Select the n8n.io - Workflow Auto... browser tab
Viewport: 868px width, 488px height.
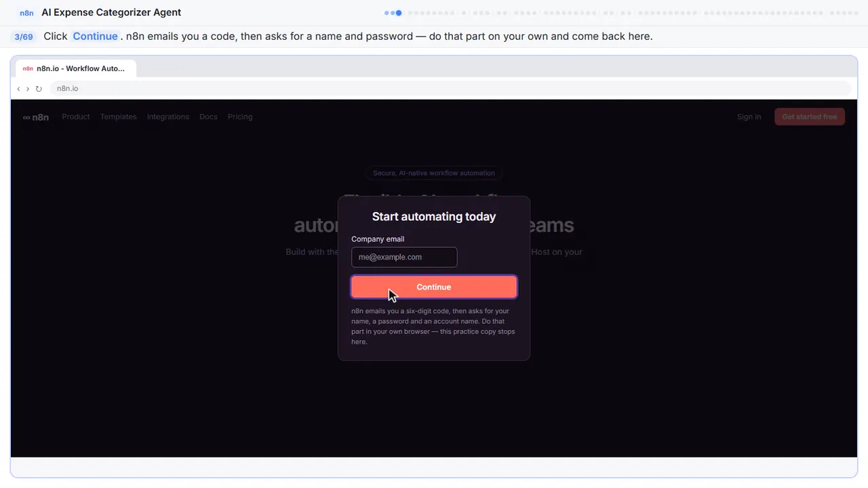click(x=75, y=68)
